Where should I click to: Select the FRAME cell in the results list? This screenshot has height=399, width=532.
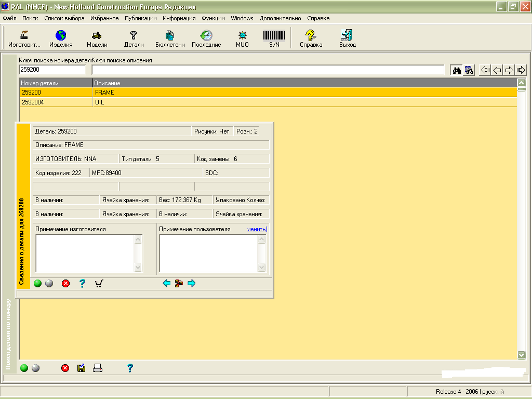click(304, 92)
